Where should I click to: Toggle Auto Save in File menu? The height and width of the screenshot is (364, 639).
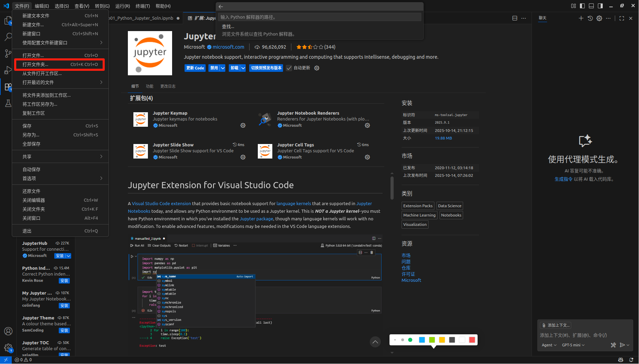pyautogui.click(x=60, y=169)
